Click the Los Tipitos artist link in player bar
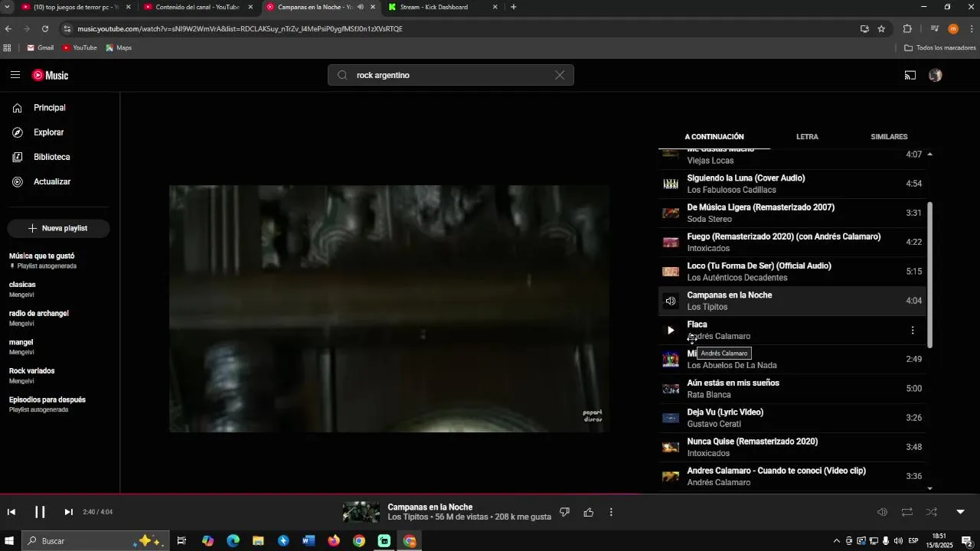This screenshot has width=980, height=551. 408,517
